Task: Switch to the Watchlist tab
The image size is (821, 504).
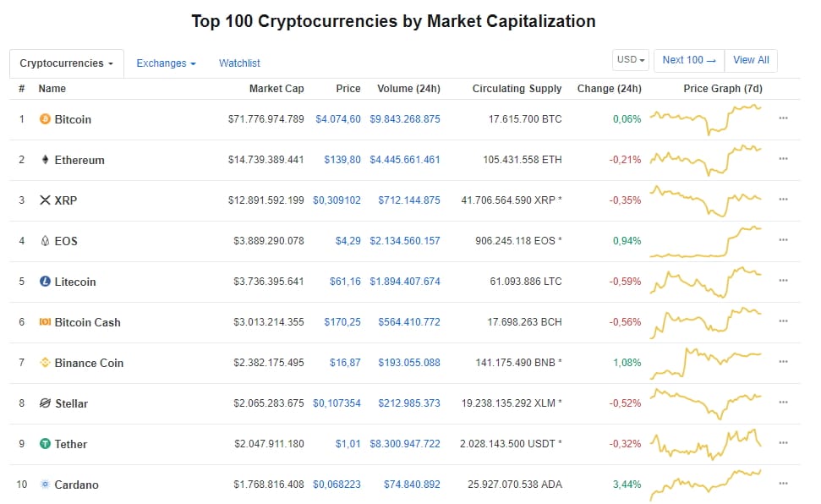Action: (239, 63)
